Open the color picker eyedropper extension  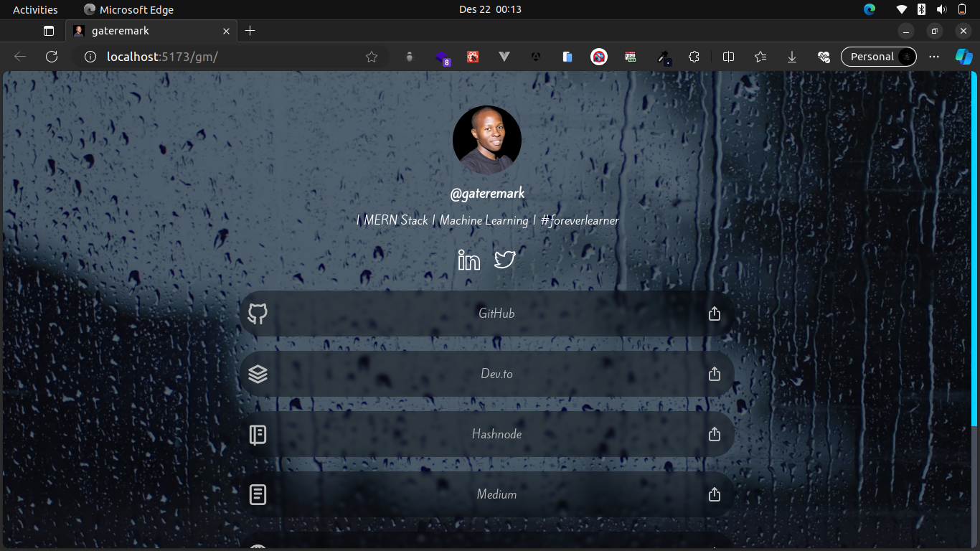[664, 57]
